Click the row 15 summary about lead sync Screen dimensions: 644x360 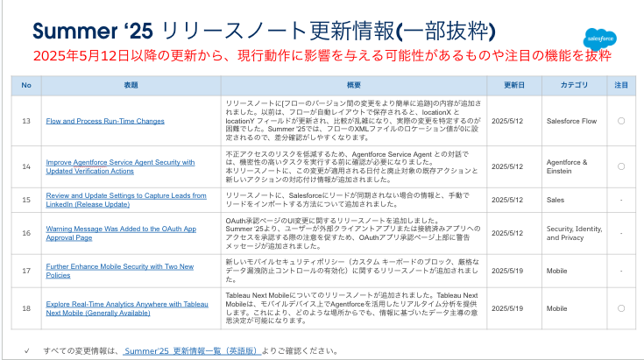tap(348, 200)
